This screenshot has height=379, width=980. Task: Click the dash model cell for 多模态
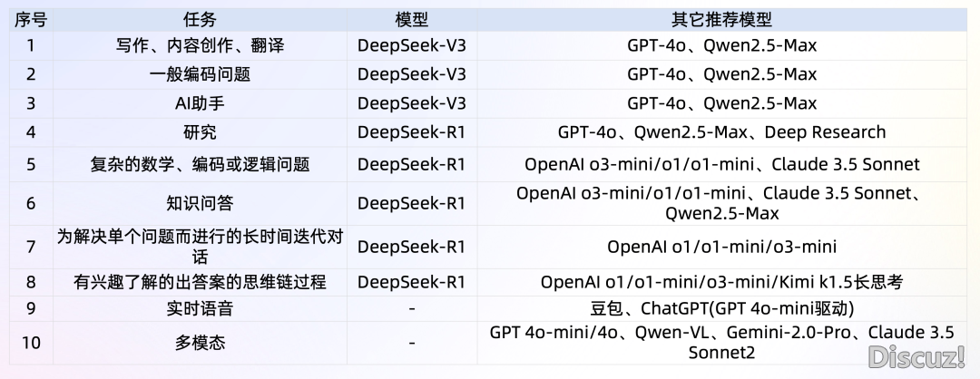click(412, 343)
